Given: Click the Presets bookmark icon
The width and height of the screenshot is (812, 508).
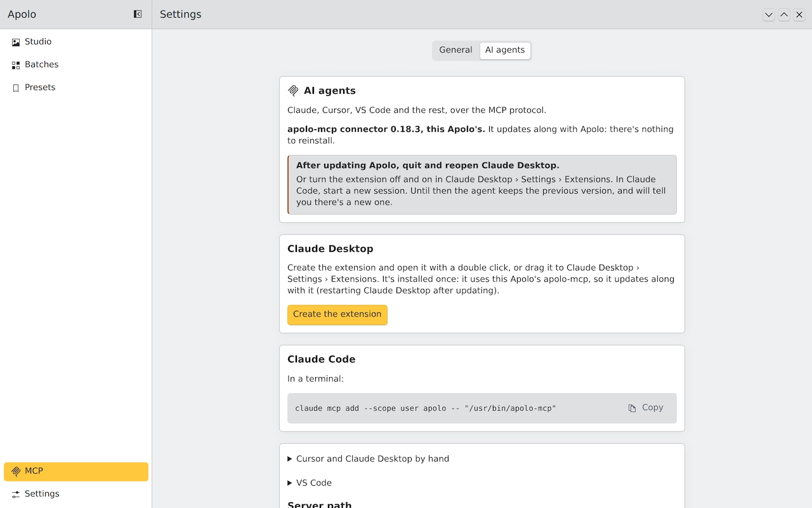Looking at the screenshot, I should 16,88.
